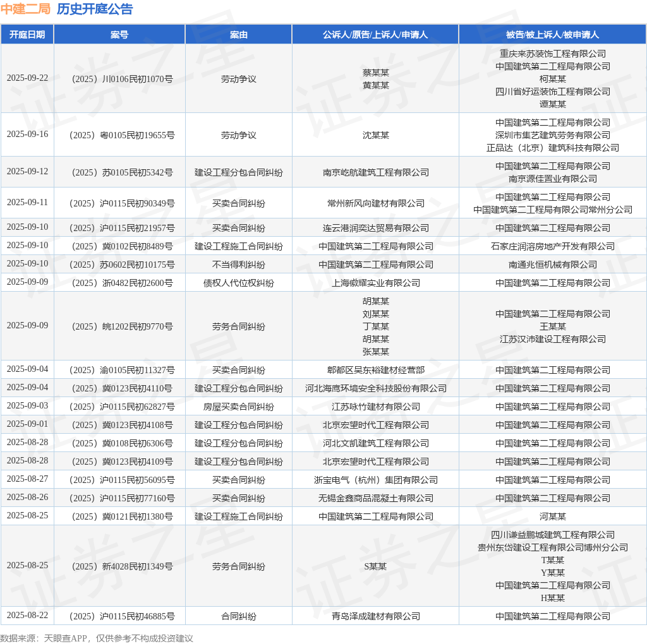Click the 开庭日期 column header

(27, 35)
